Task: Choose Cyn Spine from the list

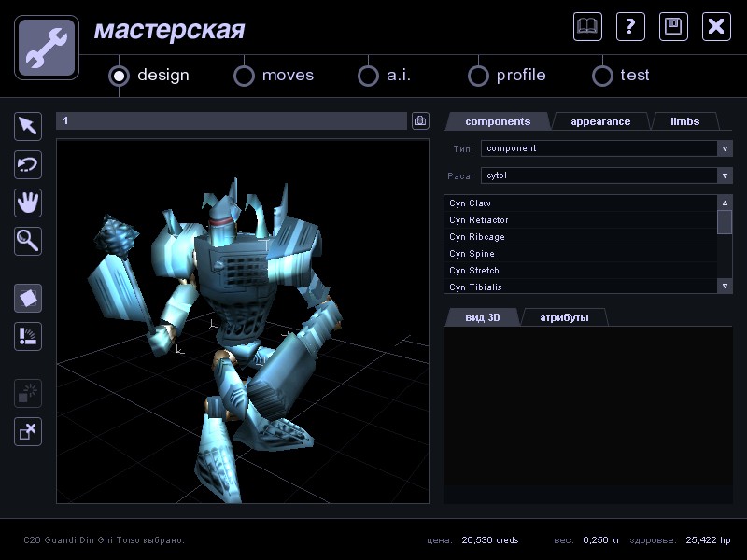Action: pos(472,254)
